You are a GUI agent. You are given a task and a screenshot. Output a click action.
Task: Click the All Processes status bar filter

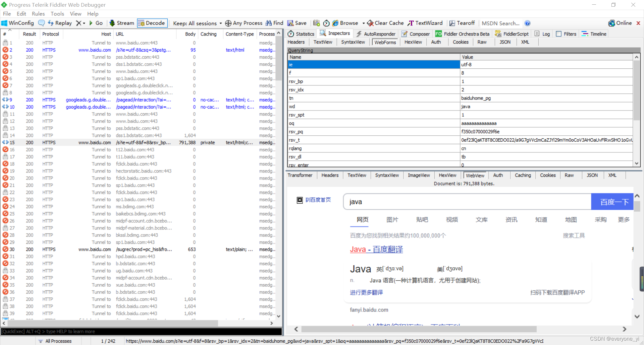55,341
